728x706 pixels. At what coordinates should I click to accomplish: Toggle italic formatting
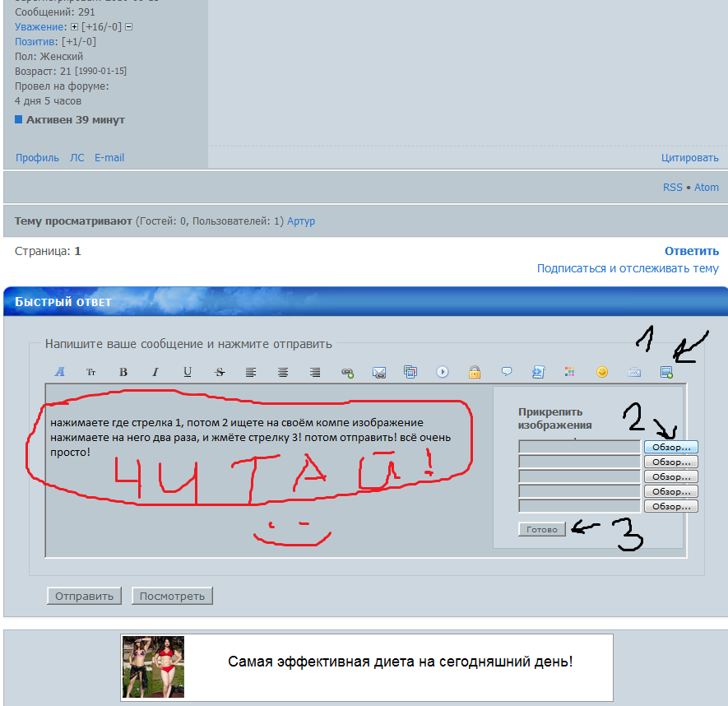[x=155, y=372]
